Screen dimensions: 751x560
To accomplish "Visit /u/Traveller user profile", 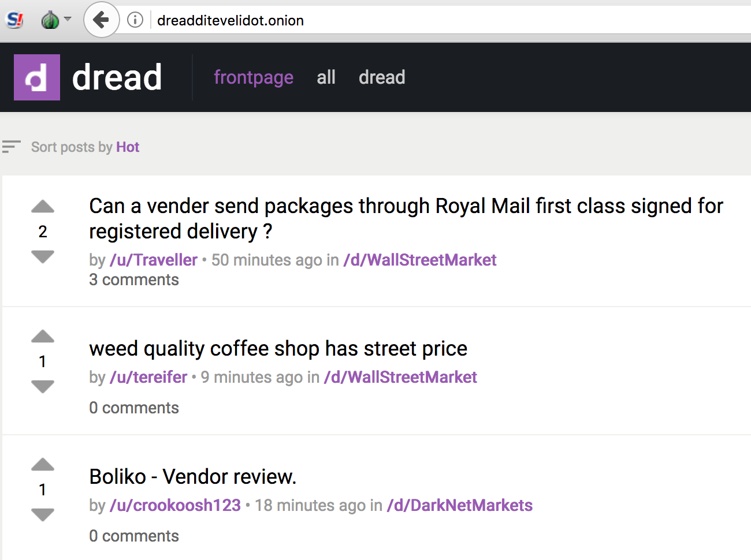I will (x=154, y=260).
